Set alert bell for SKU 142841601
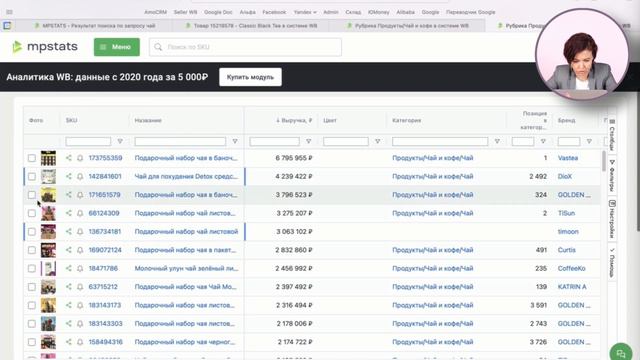Screen dimensions: 640x360 (x=80, y=176)
